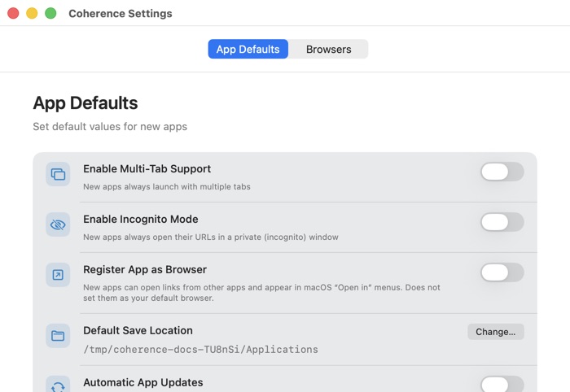Click the 'App Defaults' page heading
The width and height of the screenshot is (570, 392).
pos(85,103)
